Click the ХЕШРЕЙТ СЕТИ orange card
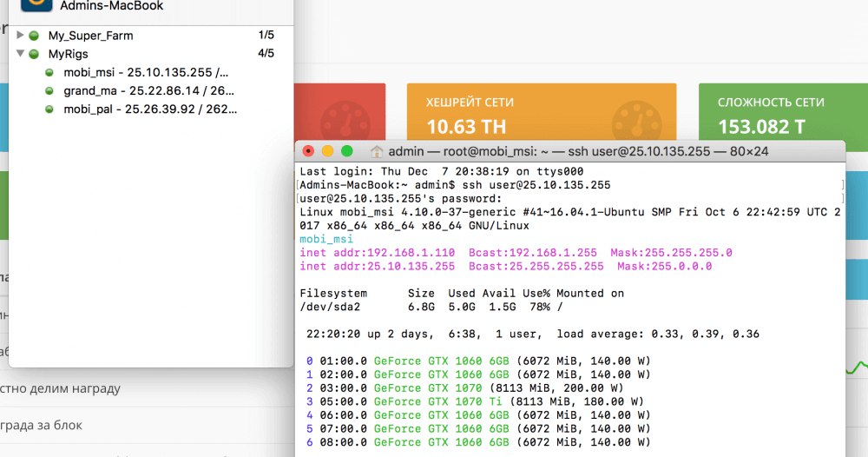Image resolution: width=868 pixels, height=457 pixels. point(542,111)
